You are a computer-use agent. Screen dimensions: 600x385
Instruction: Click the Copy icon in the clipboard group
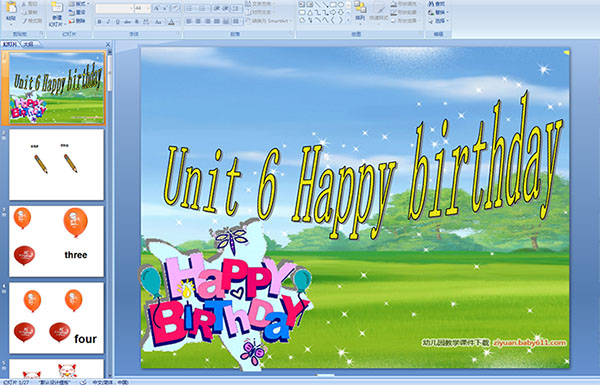pos(24,12)
